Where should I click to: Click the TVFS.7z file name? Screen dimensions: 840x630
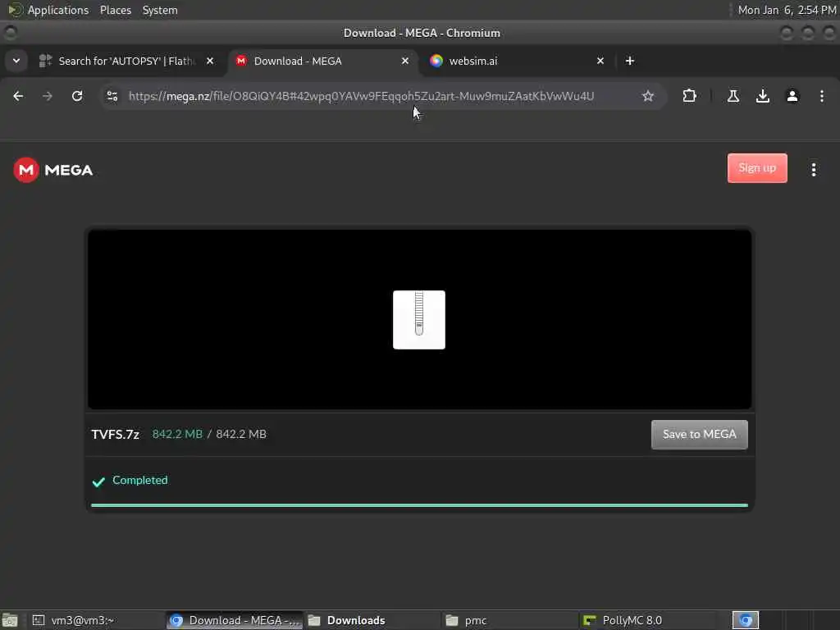pyautogui.click(x=115, y=435)
